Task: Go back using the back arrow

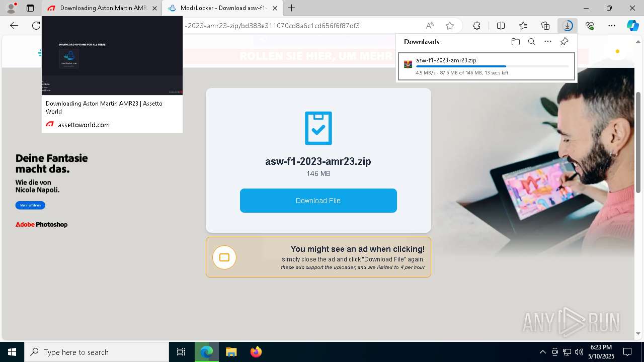Action: pos(14,26)
